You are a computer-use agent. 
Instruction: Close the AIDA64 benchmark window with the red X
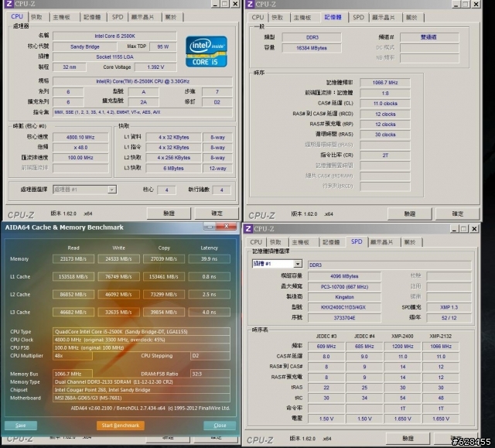coord(226,226)
